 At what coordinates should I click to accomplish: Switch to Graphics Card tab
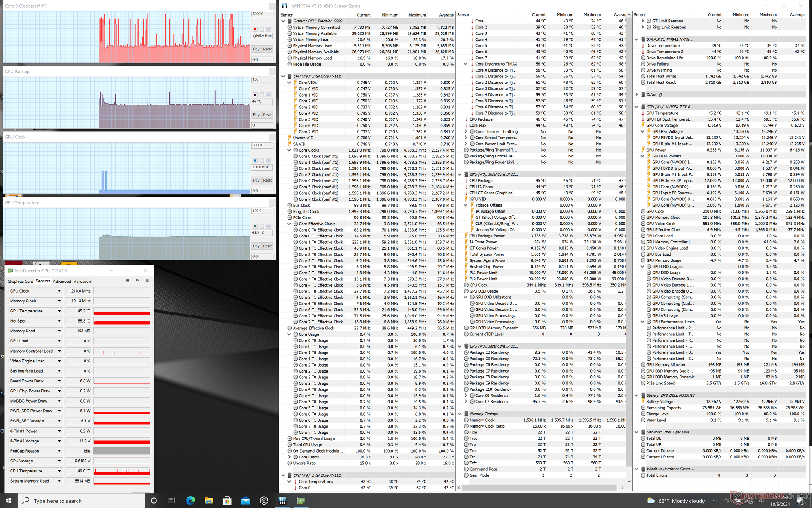click(20, 281)
